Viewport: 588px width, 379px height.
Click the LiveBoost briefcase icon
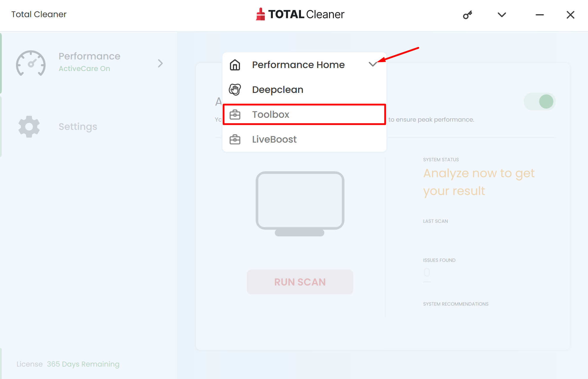point(235,139)
